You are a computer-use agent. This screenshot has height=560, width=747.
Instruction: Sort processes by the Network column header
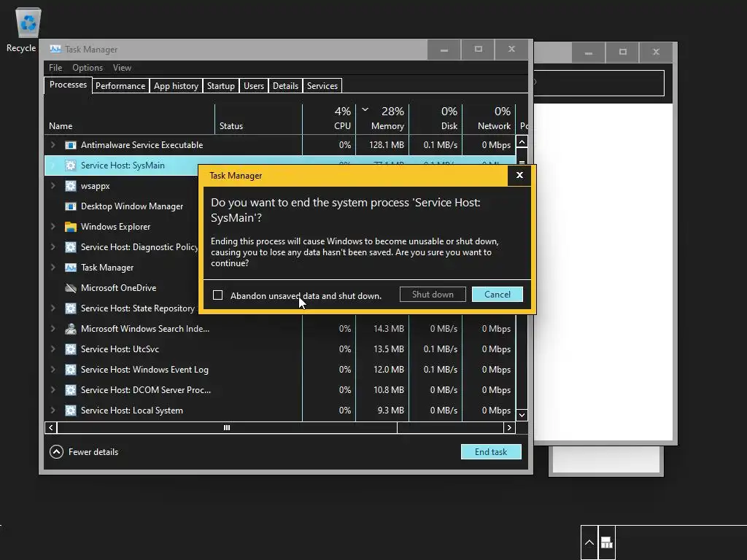[489, 119]
